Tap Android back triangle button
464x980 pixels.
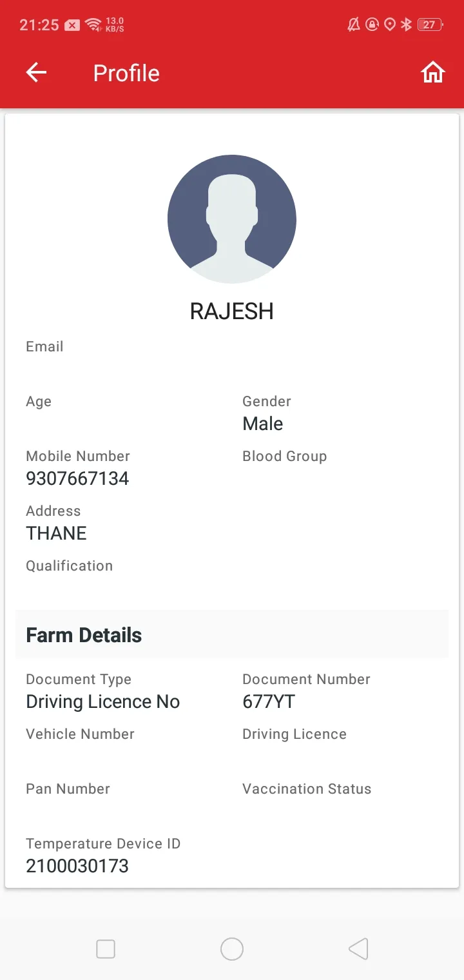coord(358,949)
